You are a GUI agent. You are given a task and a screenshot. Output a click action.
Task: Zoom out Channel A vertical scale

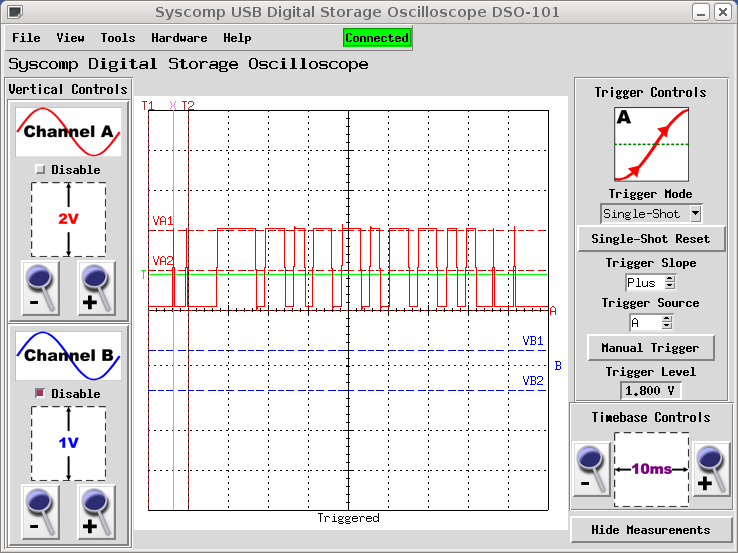coord(40,288)
